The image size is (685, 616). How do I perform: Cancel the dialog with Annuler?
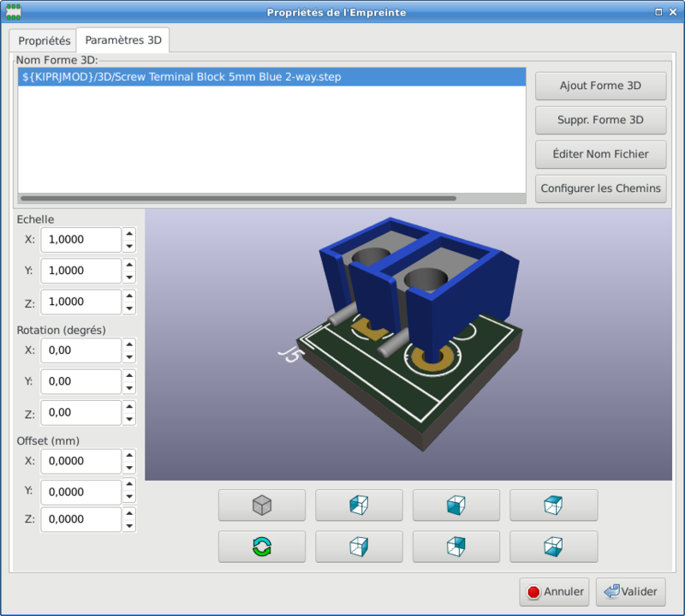point(554,591)
